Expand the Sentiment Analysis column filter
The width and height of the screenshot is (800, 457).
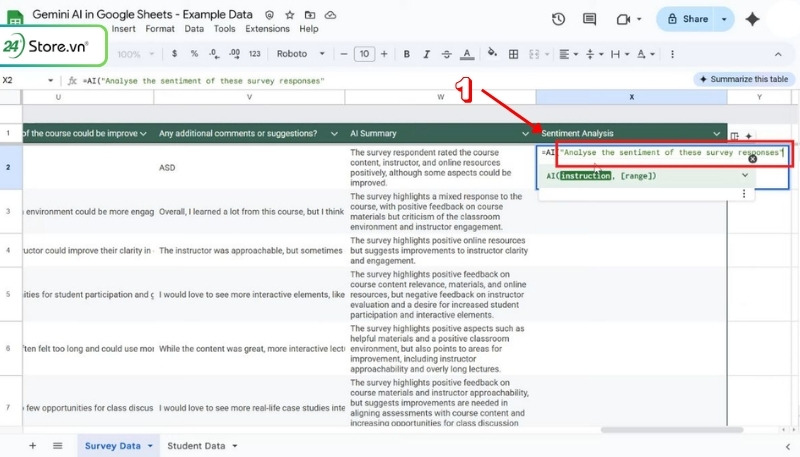[716, 133]
